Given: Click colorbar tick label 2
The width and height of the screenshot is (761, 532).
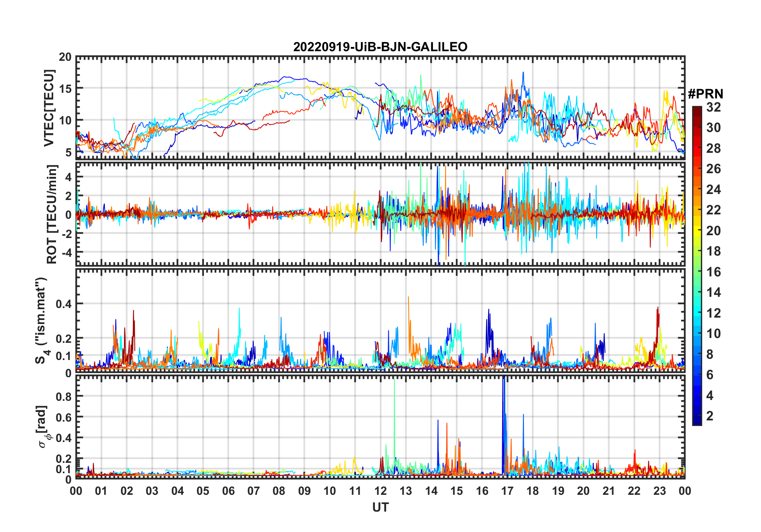Looking at the screenshot, I should [x=710, y=416].
